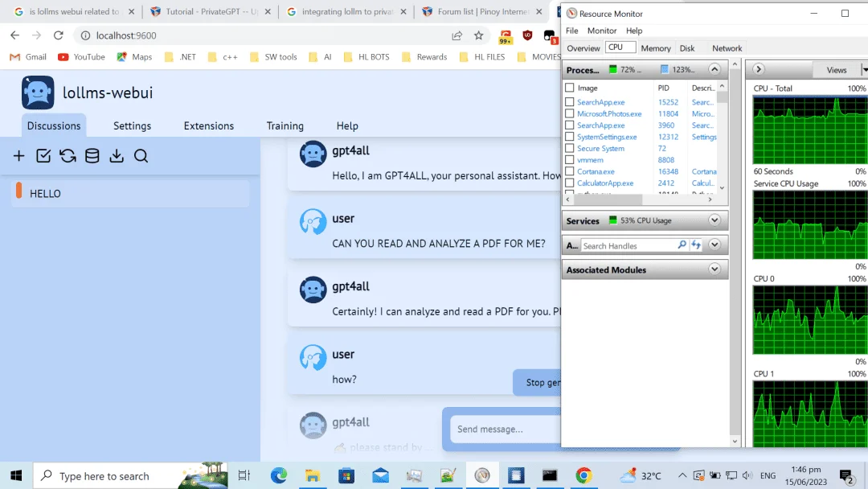Screen dimensions: 868x489
Task: Create a new discussion with the plus icon
Action: pos(18,156)
